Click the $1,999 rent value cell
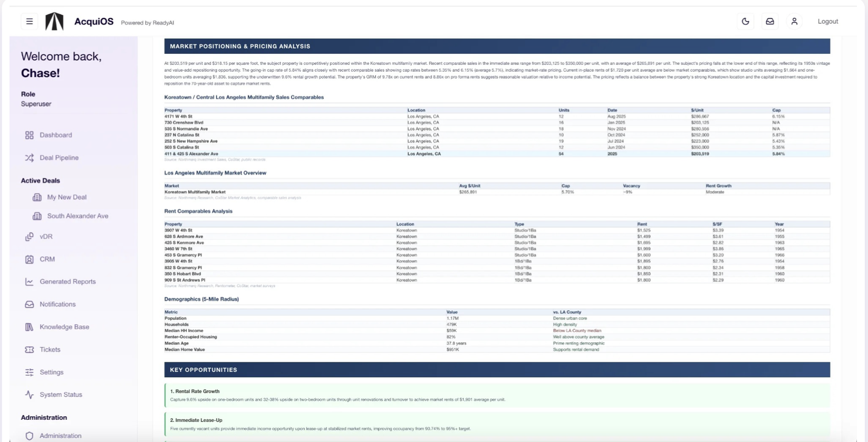This screenshot has height=442, width=868. pos(644,249)
